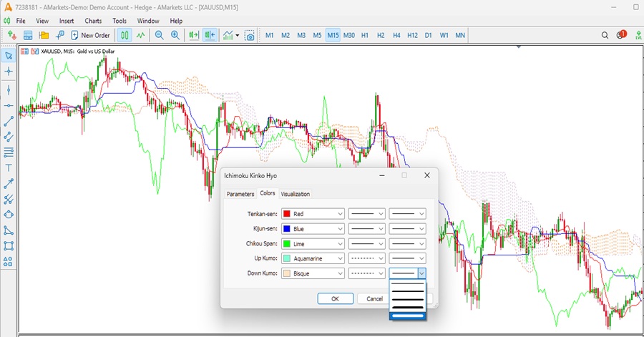This screenshot has height=337, width=644.
Task: Select the crosshair tool
Action: tap(9, 72)
